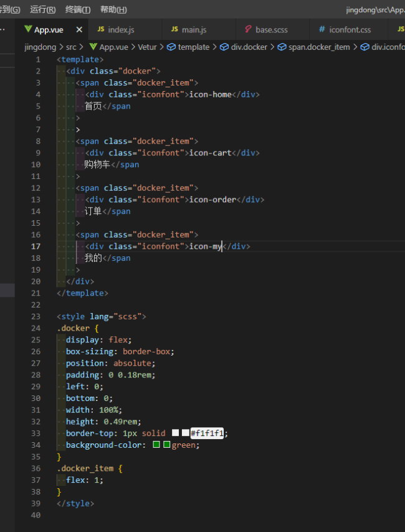Click the text 我的 on line 18
Screen dimensions: 405x532
[93, 258]
